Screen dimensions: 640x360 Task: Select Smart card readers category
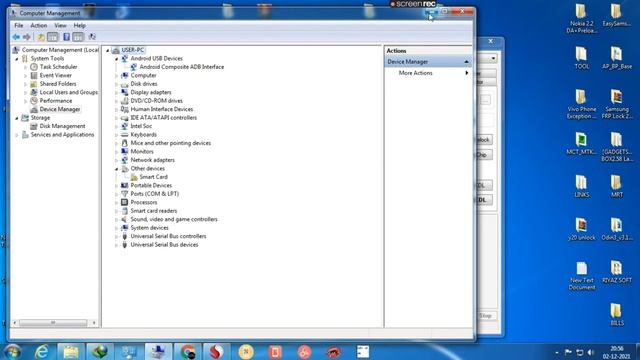pyautogui.click(x=154, y=211)
